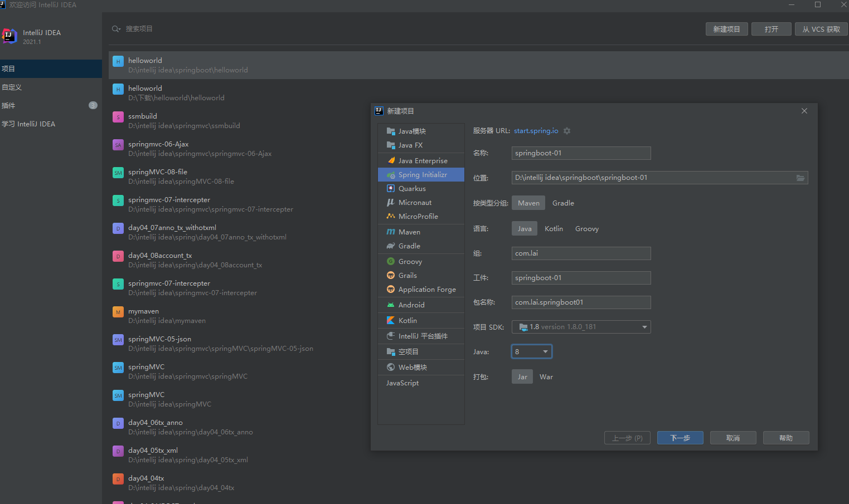This screenshot has width=849, height=504.
Task: Click 帮助 button in dialog
Action: click(786, 438)
